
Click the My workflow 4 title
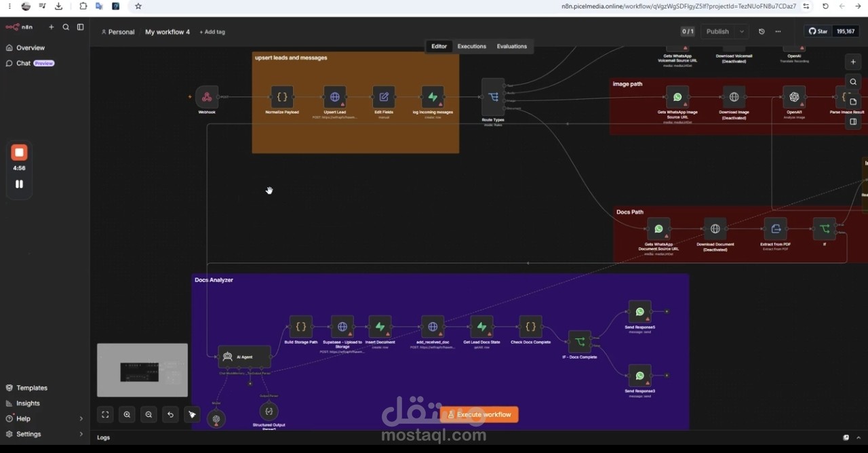pyautogui.click(x=167, y=32)
